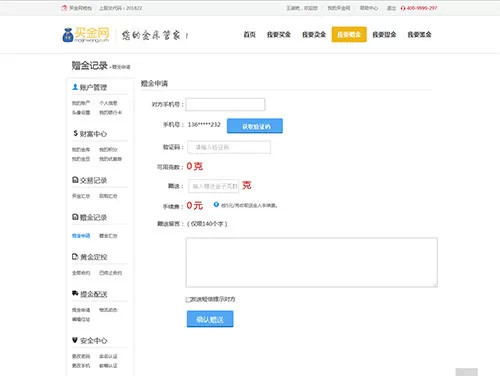500x376 pixels.
Task: Open the 我要买金 navigation tab
Action: point(279,34)
